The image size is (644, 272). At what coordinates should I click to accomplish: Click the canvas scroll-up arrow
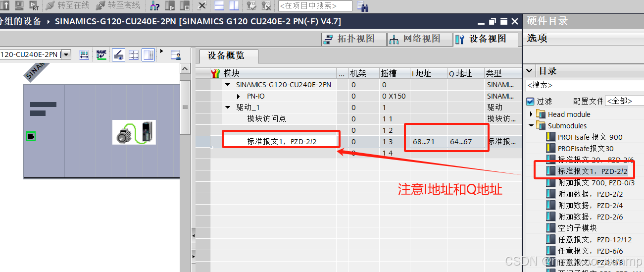185,69
